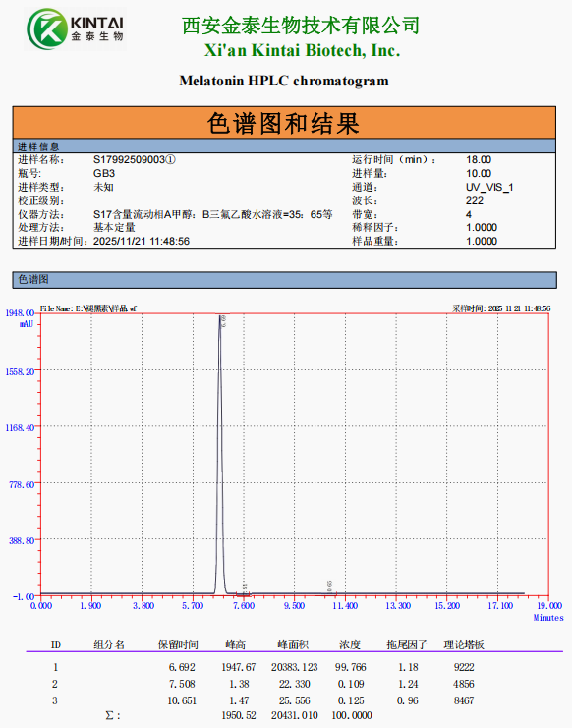Click the 峰面积 column header
This screenshot has width=572, height=728.
293,644
